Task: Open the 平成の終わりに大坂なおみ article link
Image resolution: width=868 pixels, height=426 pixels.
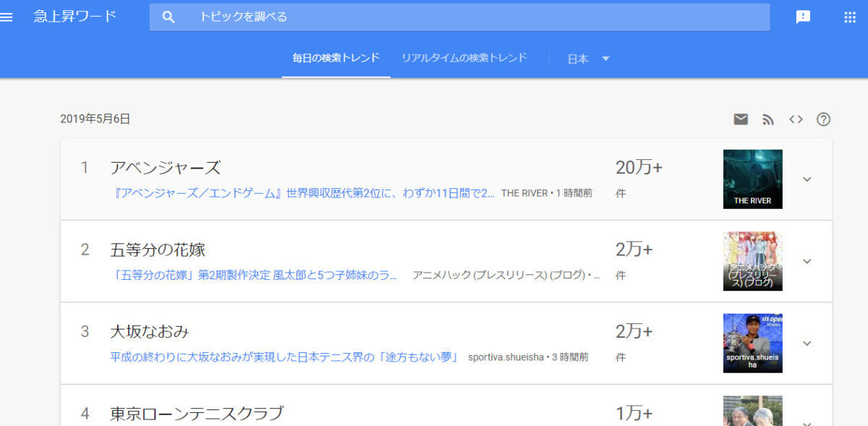Action: click(x=284, y=357)
